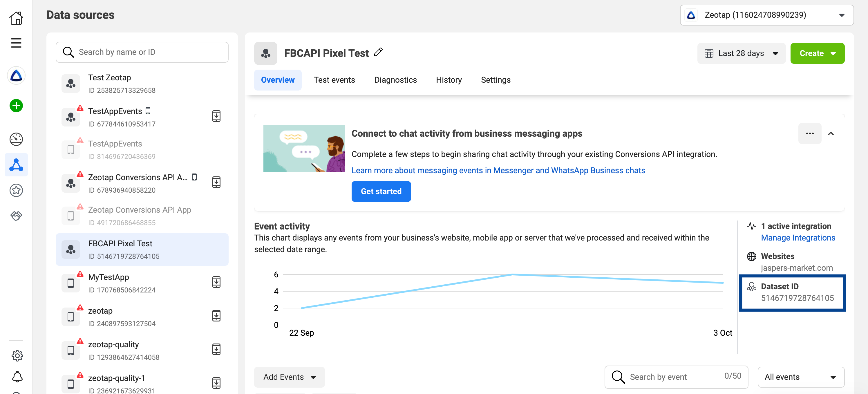Image resolution: width=868 pixels, height=394 pixels.
Task: Open the dashboard gauge icon in sidebar
Action: click(x=16, y=139)
